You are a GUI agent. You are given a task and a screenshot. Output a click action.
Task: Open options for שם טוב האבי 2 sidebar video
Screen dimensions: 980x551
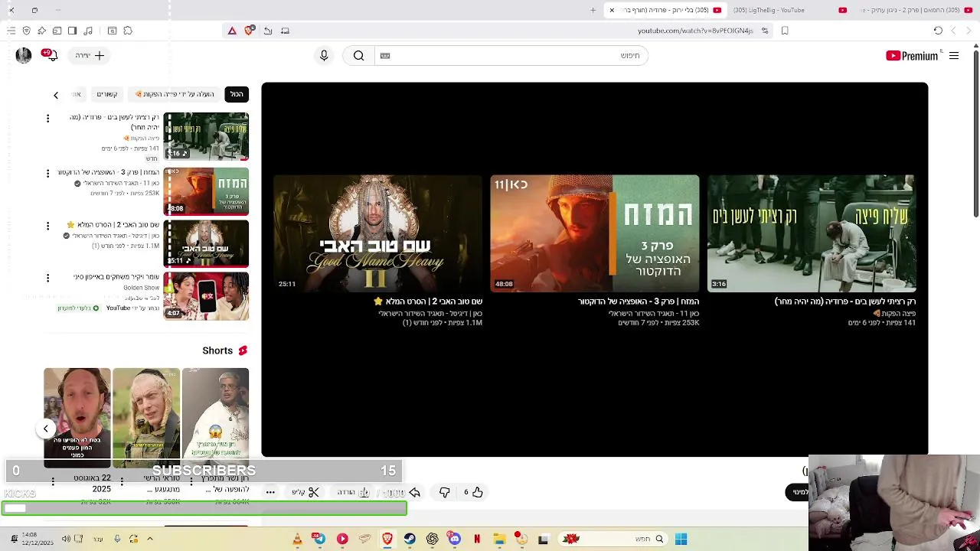47,226
